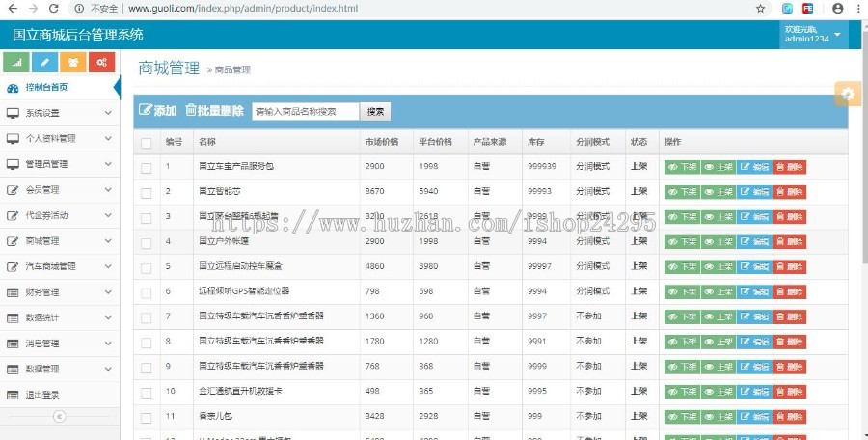
Task: Expand the 管理员管理 sidebar menu
Action: (59, 164)
